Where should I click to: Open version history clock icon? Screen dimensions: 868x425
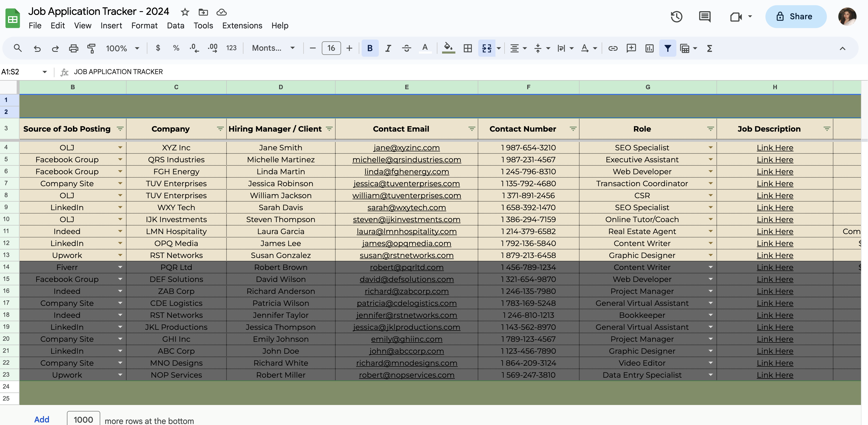[x=677, y=16]
